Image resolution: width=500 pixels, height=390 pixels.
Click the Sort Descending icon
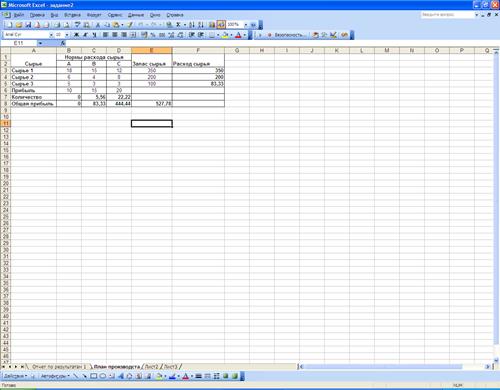[x=201, y=25]
